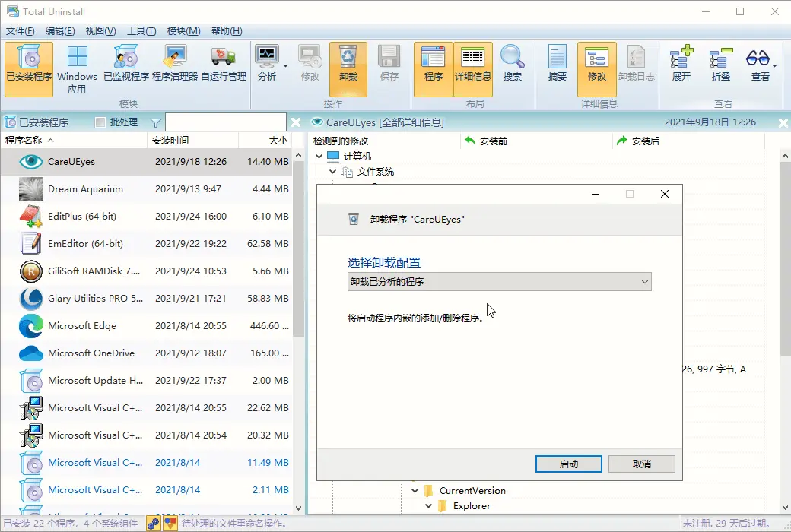The width and height of the screenshot is (791, 532).
Task: Click the 启动 button
Action: (x=569, y=464)
